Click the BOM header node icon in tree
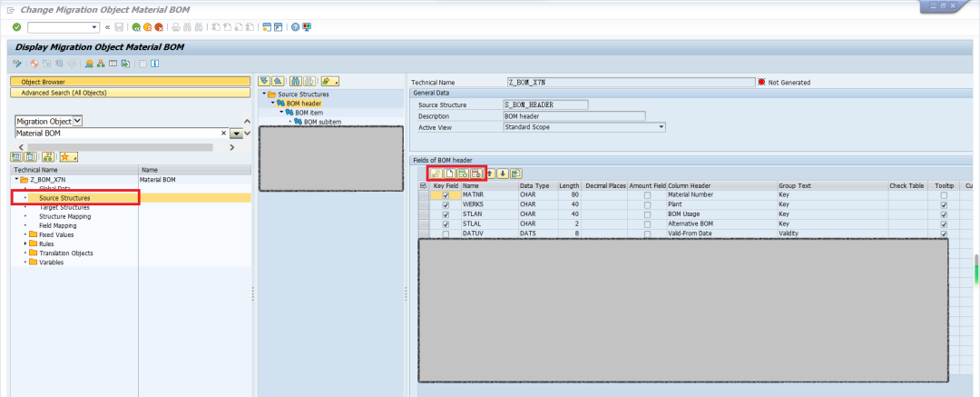The image size is (980, 397). (281, 104)
